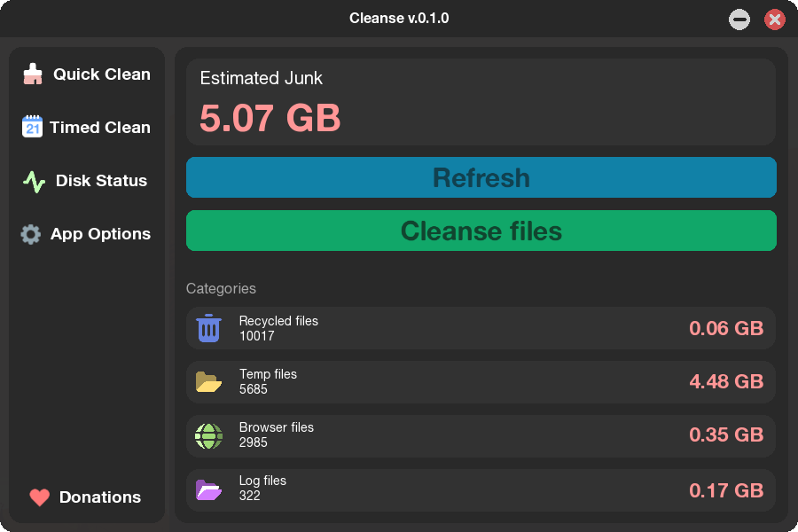Click the Temp files folder icon
Viewport: 798px width, 532px height.
pyautogui.click(x=208, y=381)
